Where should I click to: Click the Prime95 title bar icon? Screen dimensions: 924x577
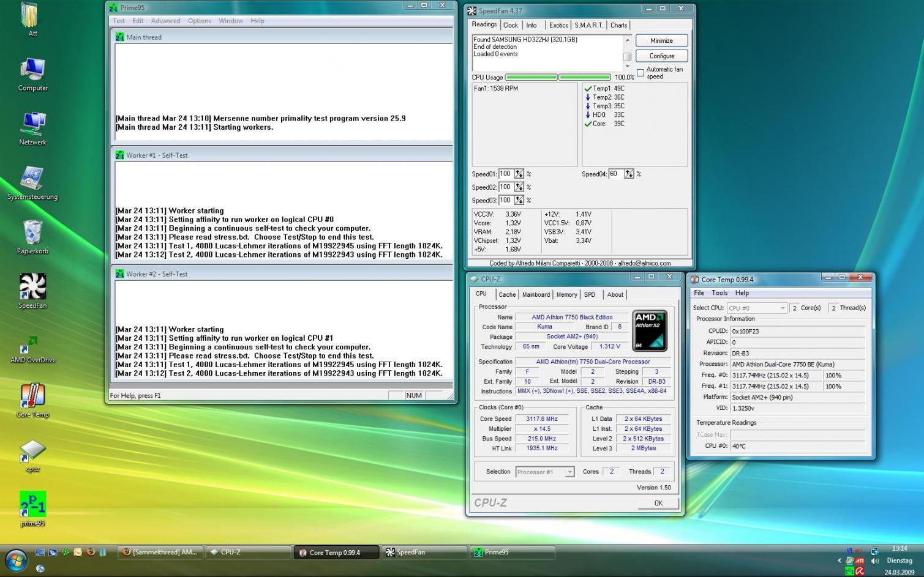(113, 7)
